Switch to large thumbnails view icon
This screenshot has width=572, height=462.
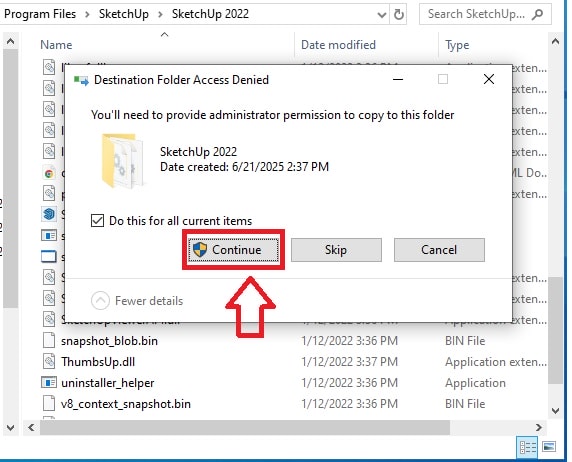click(549, 447)
